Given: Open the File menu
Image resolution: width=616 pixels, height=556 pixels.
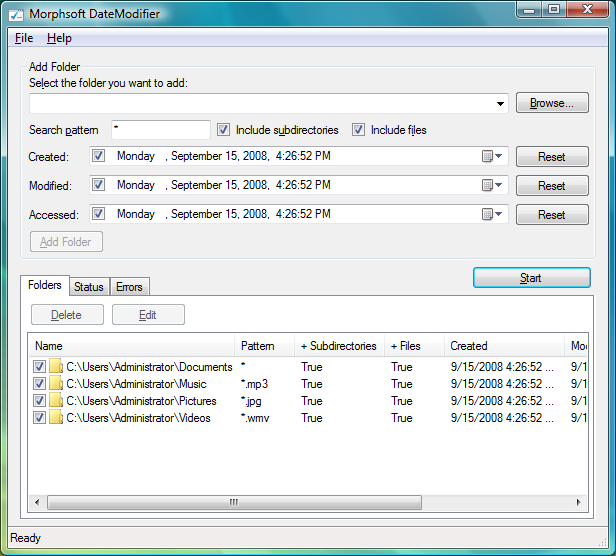Looking at the screenshot, I should [24, 38].
